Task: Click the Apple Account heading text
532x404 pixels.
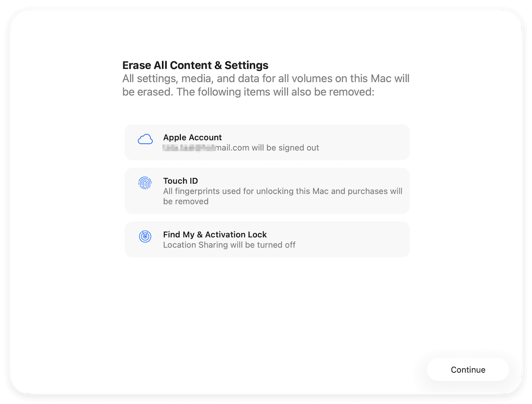Action: (x=192, y=137)
